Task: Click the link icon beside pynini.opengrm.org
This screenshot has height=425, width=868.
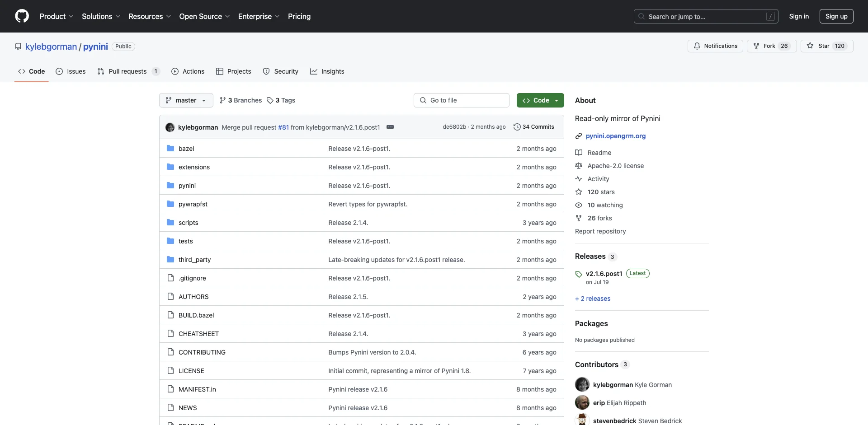Action: [579, 136]
